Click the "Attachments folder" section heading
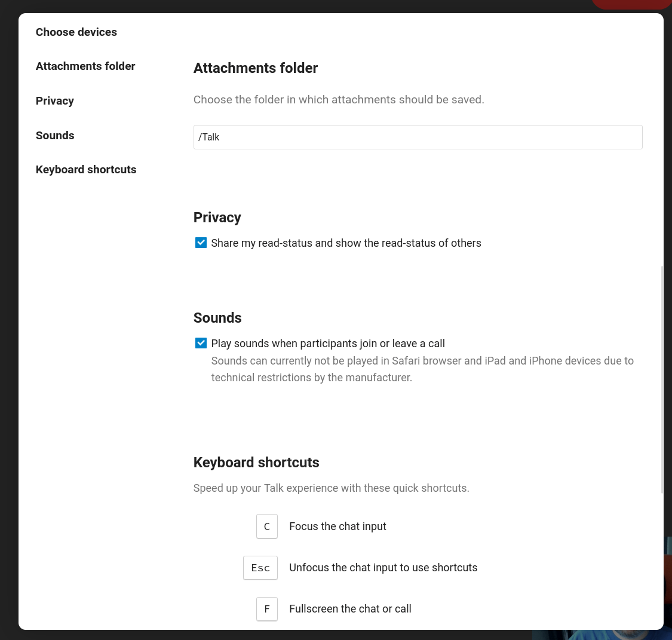Viewport: 672px width, 640px height. (255, 68)
